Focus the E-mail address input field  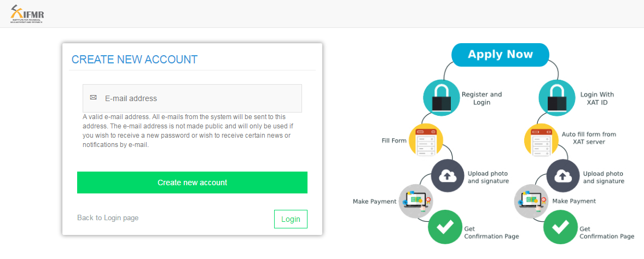(192, 98)
